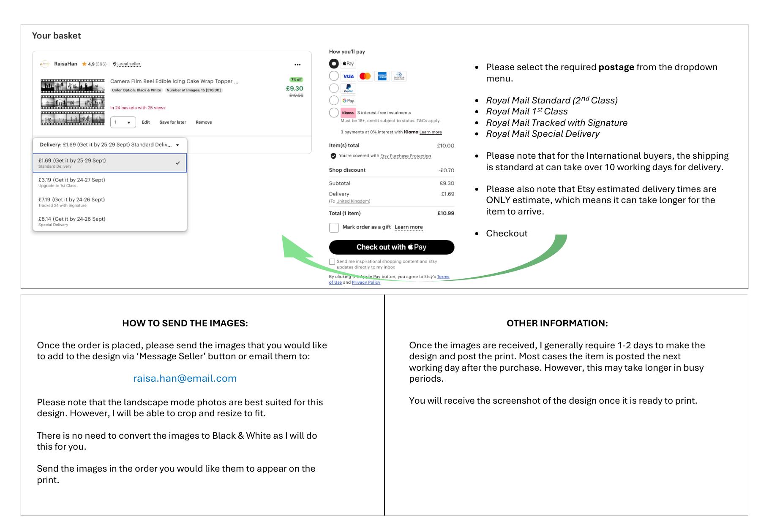Click the orange star rating icon
The width and height of the screenshot is (769, 532).
84,64
